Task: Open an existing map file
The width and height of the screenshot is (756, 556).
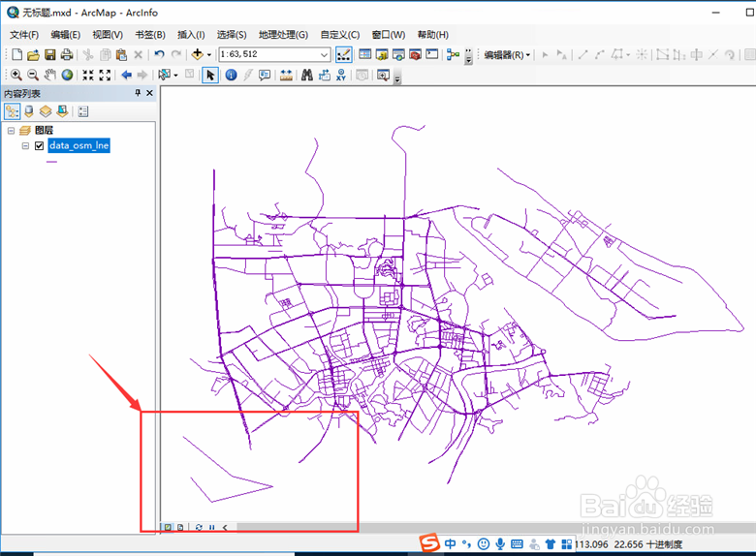Action: pyautogui.click(x=33, y=55)
